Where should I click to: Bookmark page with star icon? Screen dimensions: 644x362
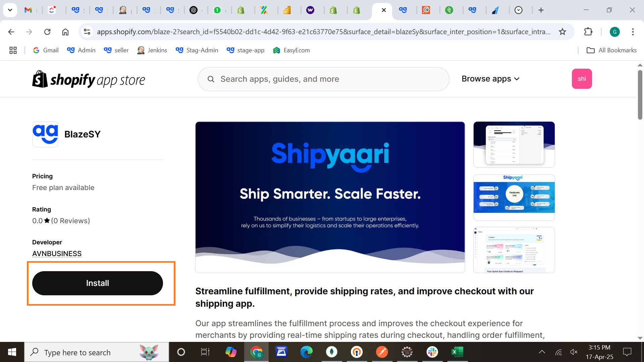pyautogui.click(x=562, y=32)
